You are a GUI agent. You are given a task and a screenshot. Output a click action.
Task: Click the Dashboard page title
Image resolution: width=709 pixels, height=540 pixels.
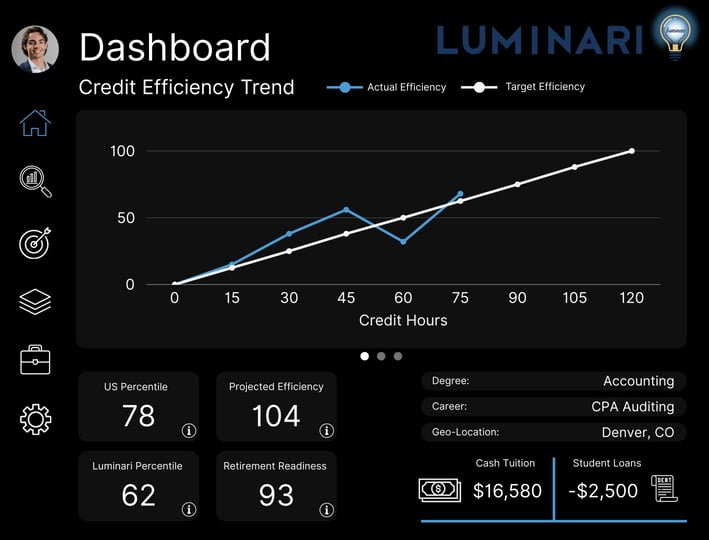[x=175, y=47]
